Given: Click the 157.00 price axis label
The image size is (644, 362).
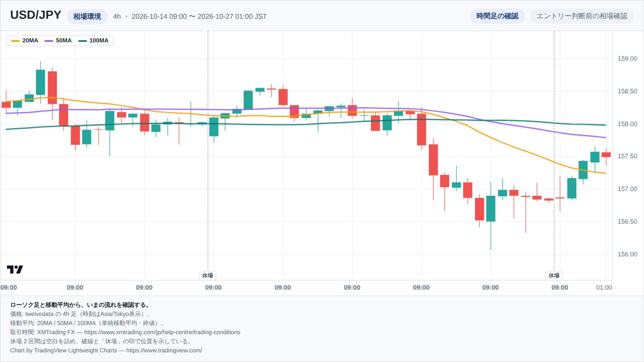Looking at the screenshot, I should coord(627,189).
